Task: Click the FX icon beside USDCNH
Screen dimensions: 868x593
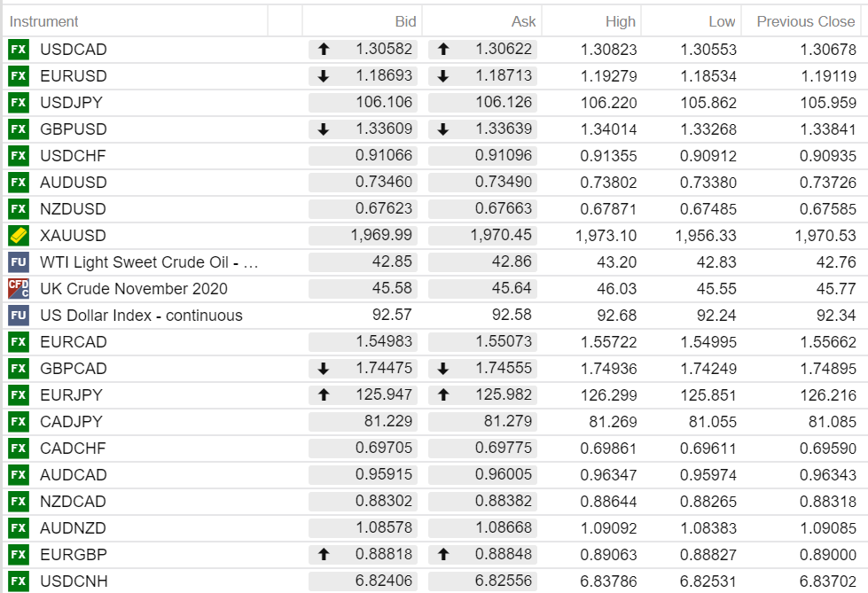Action: (18, 581)
